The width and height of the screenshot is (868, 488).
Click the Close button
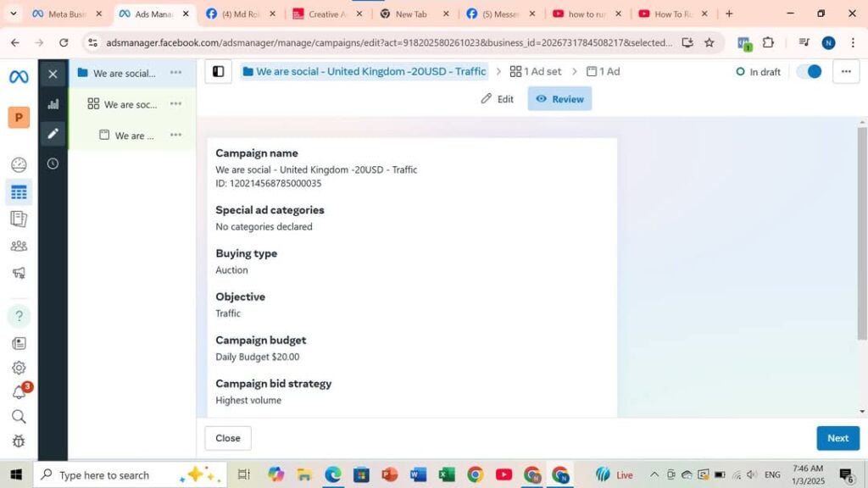pyautogui.click(x=228, y=438)
